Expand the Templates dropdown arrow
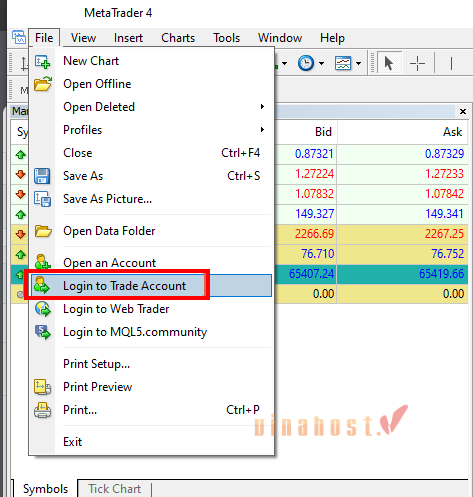 point(358,63)
